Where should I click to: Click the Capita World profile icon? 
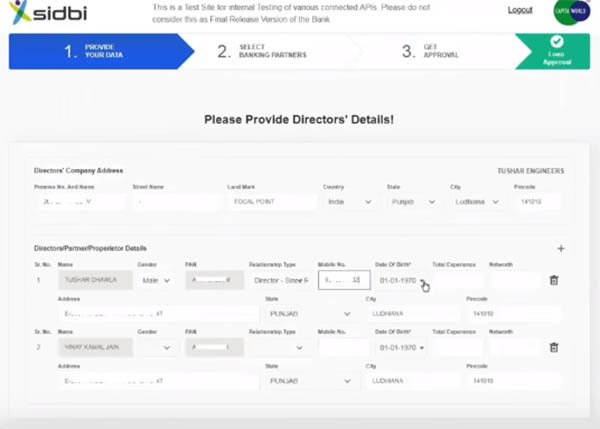point(566,12)
